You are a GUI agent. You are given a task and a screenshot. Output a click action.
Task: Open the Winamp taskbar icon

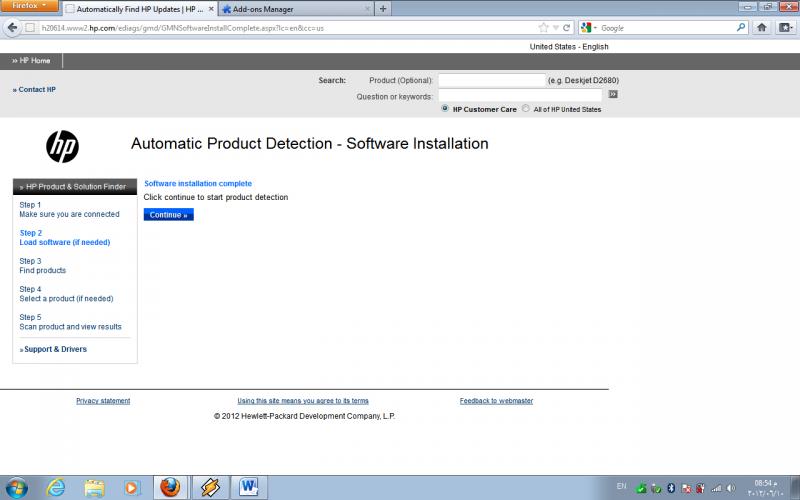(x=210, y=488)
